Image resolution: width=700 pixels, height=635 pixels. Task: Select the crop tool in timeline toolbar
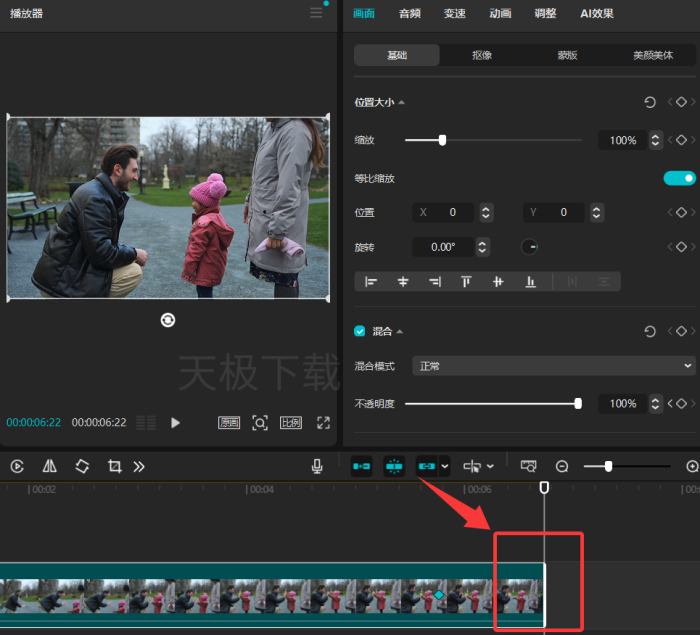tap(114, 466)
